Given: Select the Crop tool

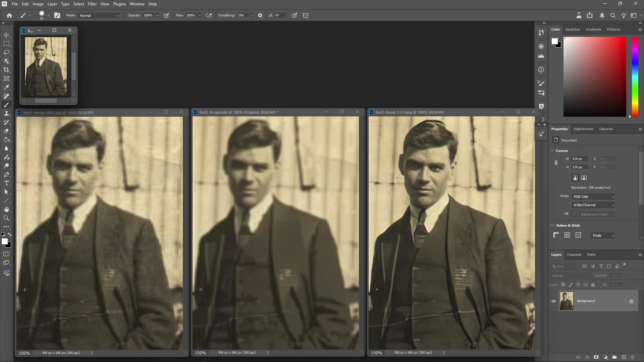Looking at the screenshot, I should [6, 70].
